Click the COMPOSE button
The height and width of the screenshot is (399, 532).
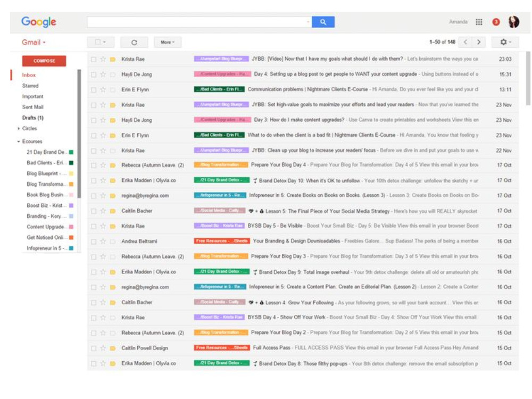click(x=44, y=61)
